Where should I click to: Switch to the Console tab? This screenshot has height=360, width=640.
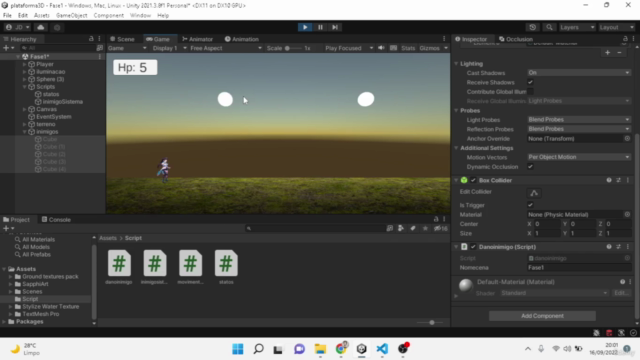pos(56,219)
